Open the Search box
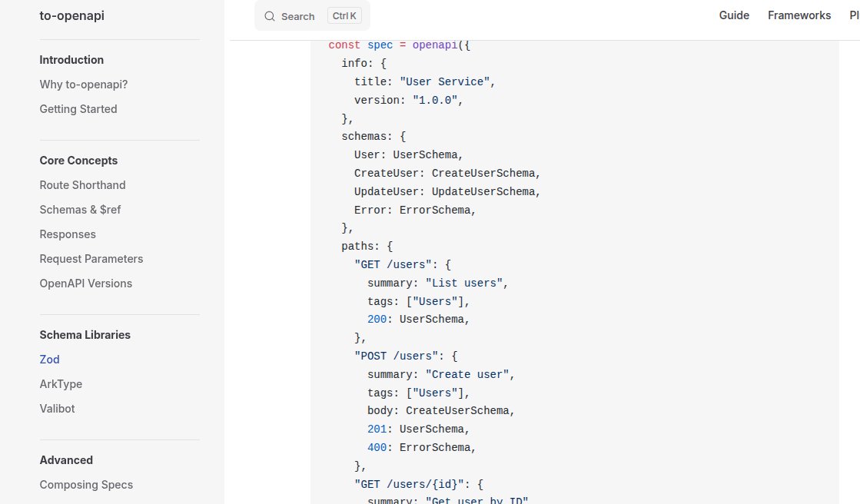The width and height of the screenshot is (860, 504). (x=312, y=16)
